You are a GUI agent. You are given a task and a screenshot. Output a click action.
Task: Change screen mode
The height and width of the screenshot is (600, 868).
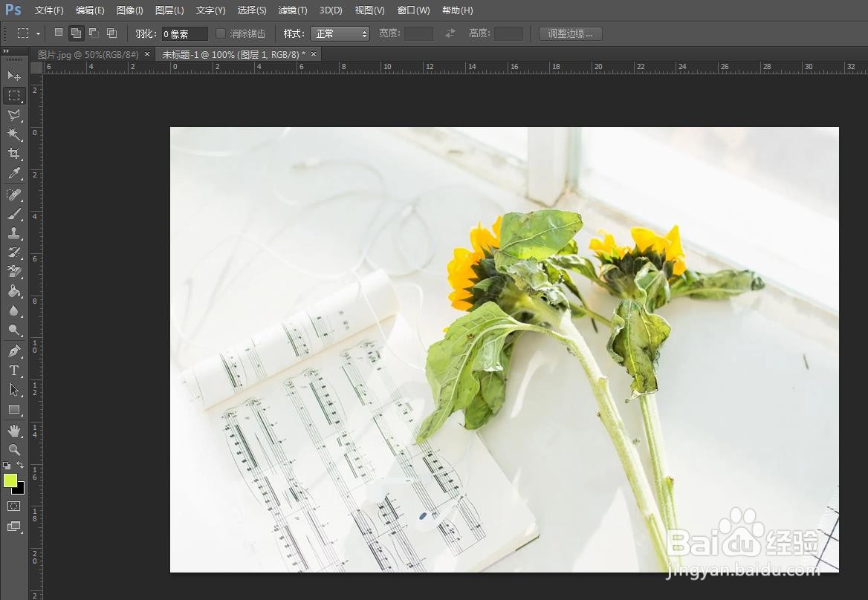point(14,526)
